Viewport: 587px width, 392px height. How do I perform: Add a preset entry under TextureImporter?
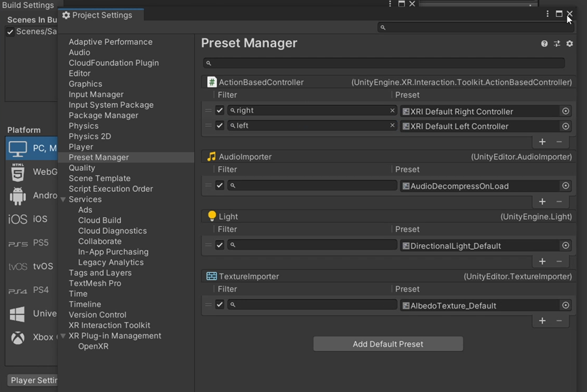(542, 321)
